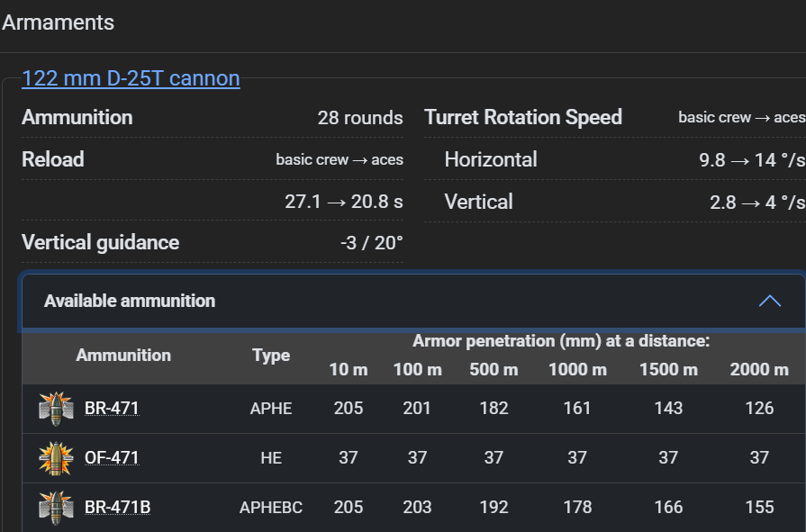Select the 1000 m distance column header
This screenshot has width=806, height=532.
click(577, 370)
